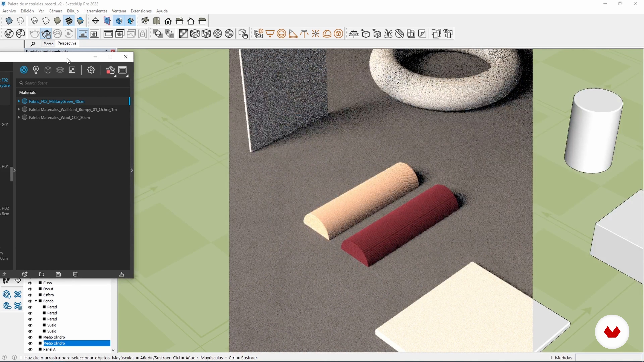Select the Monochrome face style
Image resolution: width=644 pixels, height=362 pixels.
pos(80,21)
